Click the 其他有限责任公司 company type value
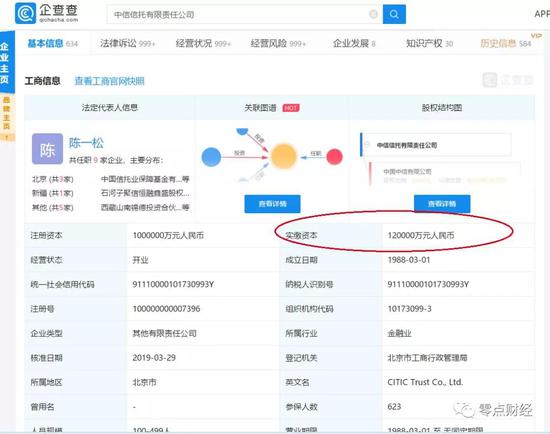The height and width of the screenshot is (434, 550). [164, 333]
